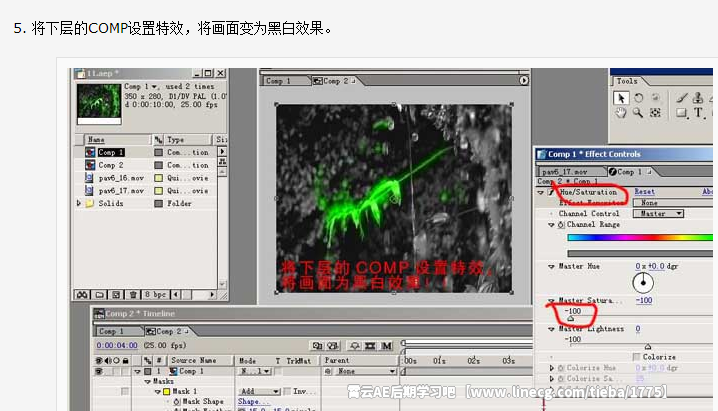Screen dimensions: 718x411
Task: Click the binoculars find icon in Project
Action: click(x=82, y=295)
